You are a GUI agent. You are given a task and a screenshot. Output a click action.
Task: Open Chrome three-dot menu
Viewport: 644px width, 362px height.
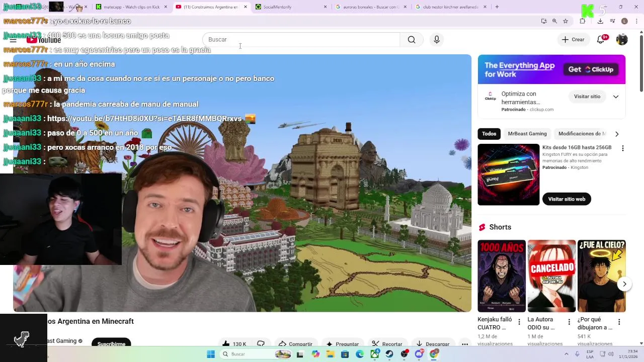tap(637, 21)
